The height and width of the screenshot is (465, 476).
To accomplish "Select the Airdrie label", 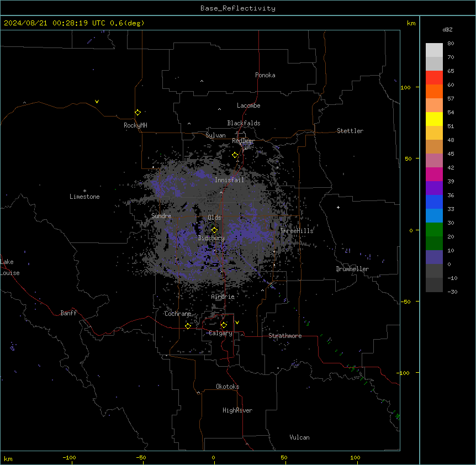I will coord(223,297).
